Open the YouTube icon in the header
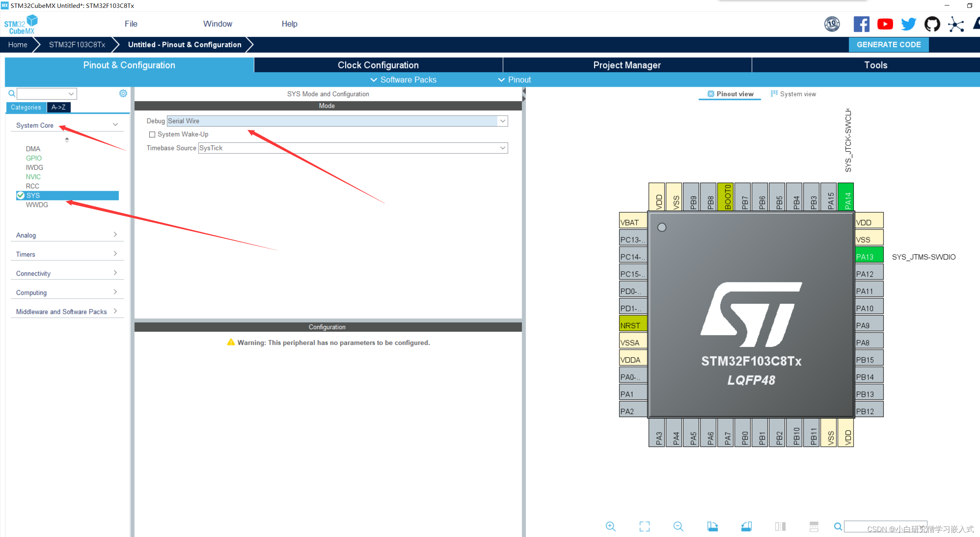980x537 pixels. 885,24
